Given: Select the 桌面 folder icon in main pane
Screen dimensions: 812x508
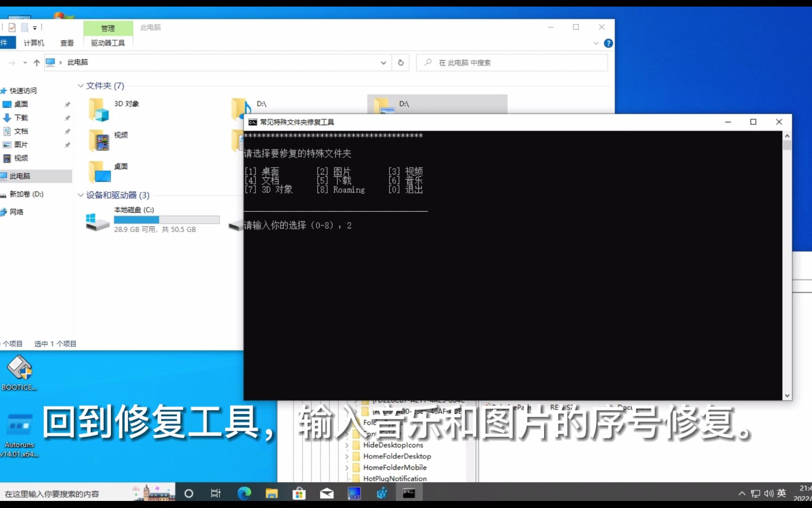Looking at the screenshot, I should 100,172.
